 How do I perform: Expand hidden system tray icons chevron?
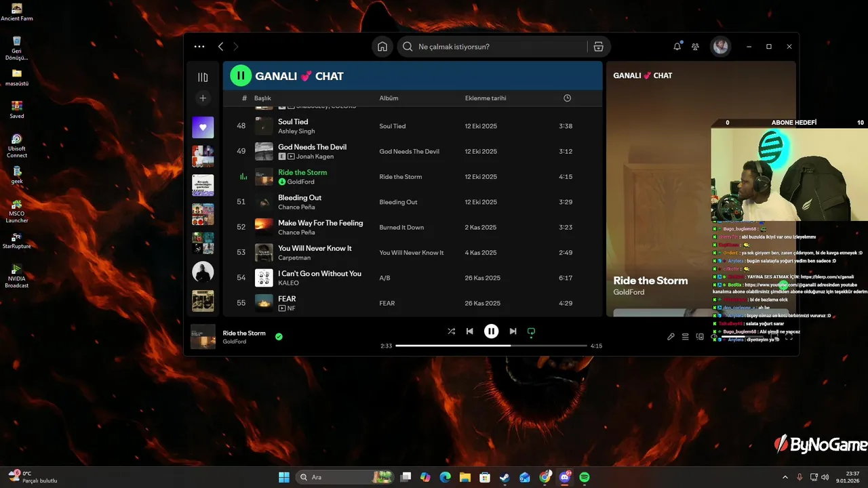tap(785, 477)
